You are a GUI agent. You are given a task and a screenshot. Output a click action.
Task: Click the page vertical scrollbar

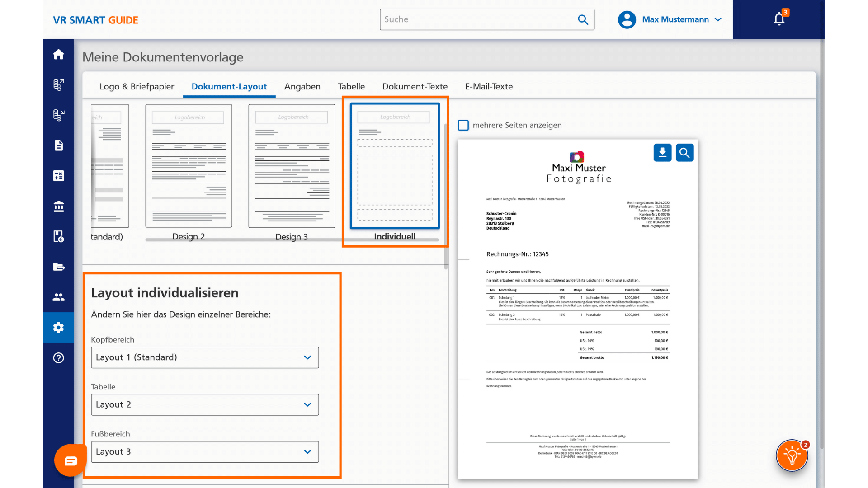(x=821, y=244)
